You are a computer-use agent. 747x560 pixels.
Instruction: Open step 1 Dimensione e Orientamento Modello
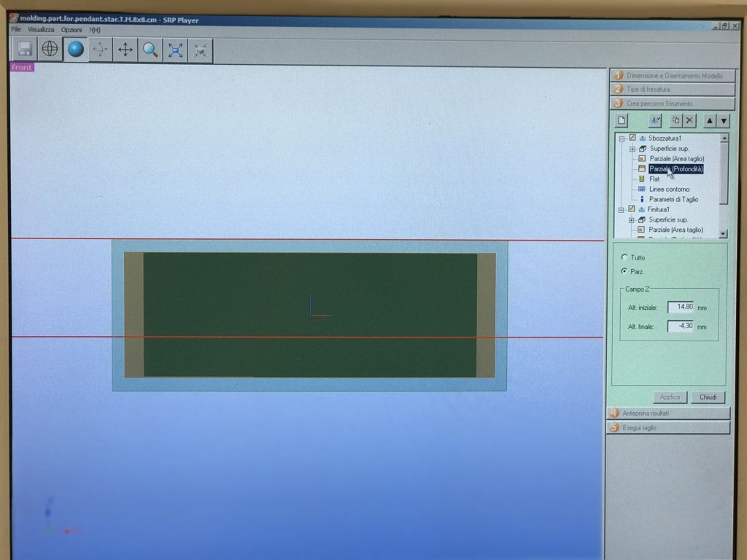pyautogui.click(x=673, y=75)
